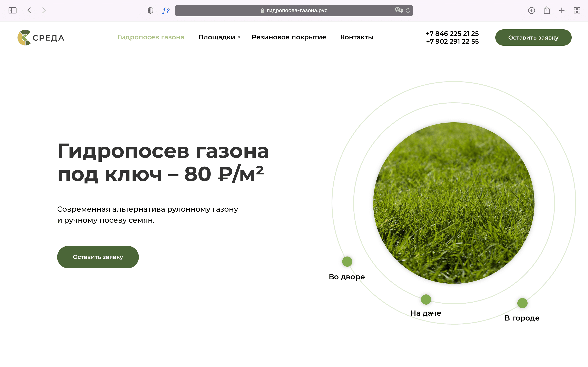The height and width of the screenshot is (367, 588).
Task: Click the forward navigation arrow
Action: tap(44, 10)
